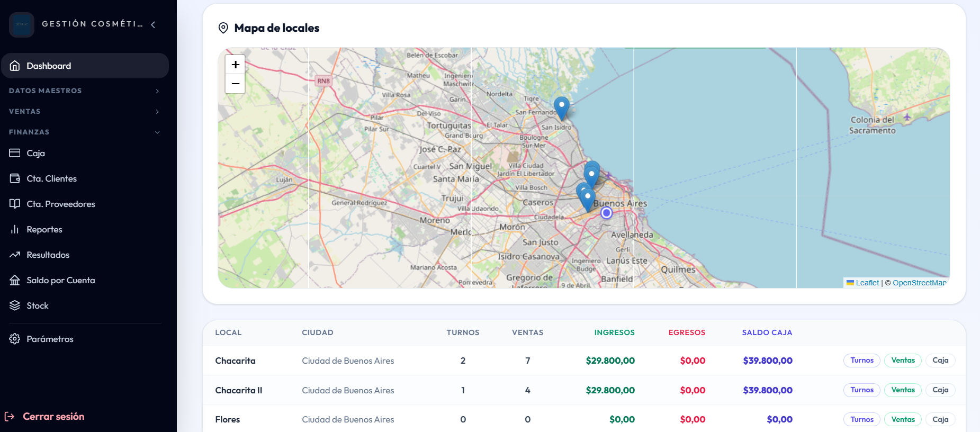Image resolution: width=980 pixels, height=432 pixels.
Task: Open Turnos for the Chacarita row
Action: tap(862, 361)
